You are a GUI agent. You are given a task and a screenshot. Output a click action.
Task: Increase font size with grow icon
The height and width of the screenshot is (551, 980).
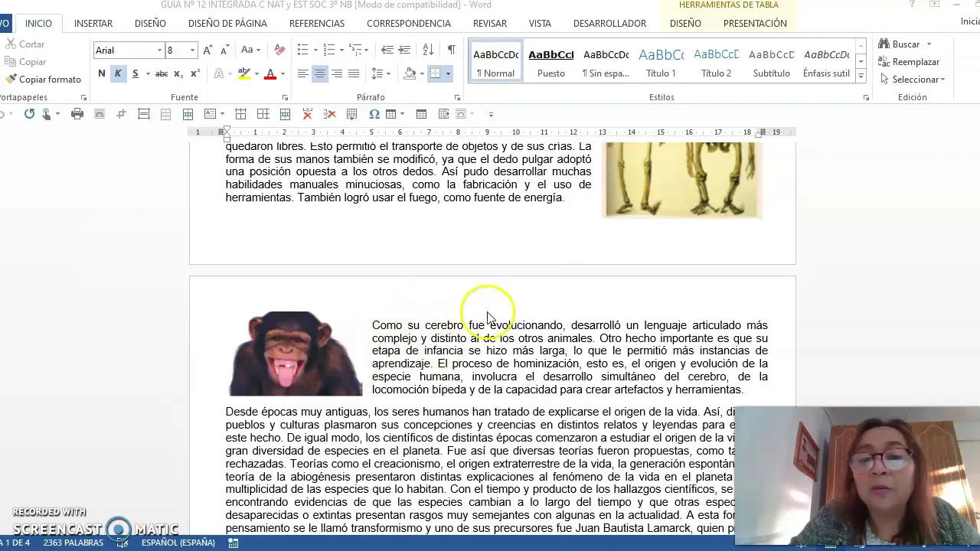coord(207,50)
